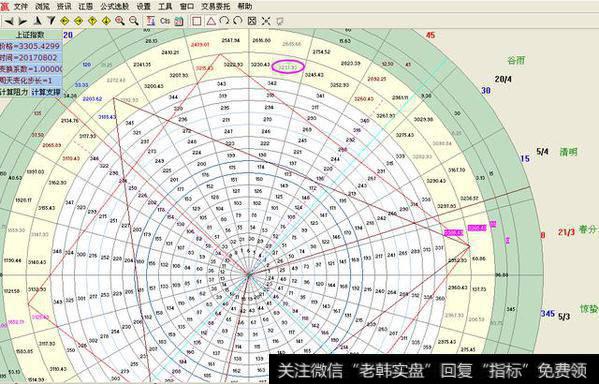This screenshot has width=599, height=384.
Task: Click the red 2479.01 wheel value
Action: point(200,45)
